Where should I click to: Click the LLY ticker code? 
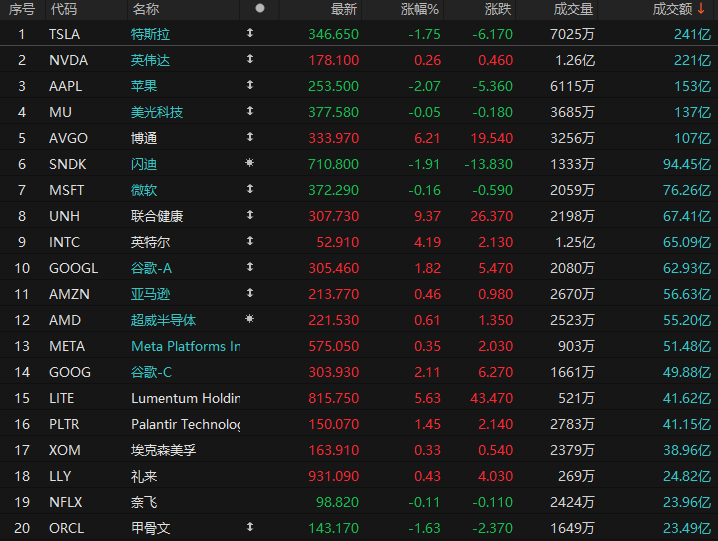point(60,476)
